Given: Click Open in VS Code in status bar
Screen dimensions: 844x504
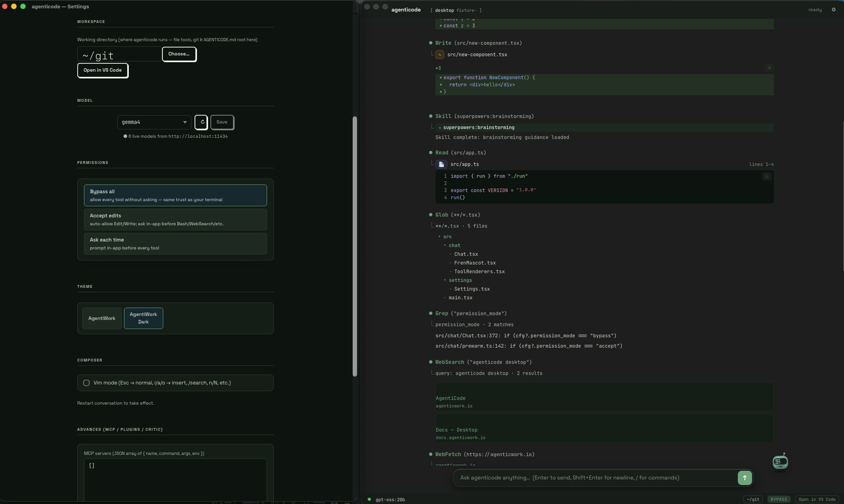Looking at the screenshot, I should (817, 499).
